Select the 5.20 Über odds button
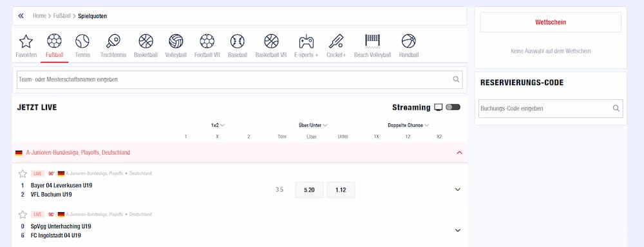 [x=309, y=190]
